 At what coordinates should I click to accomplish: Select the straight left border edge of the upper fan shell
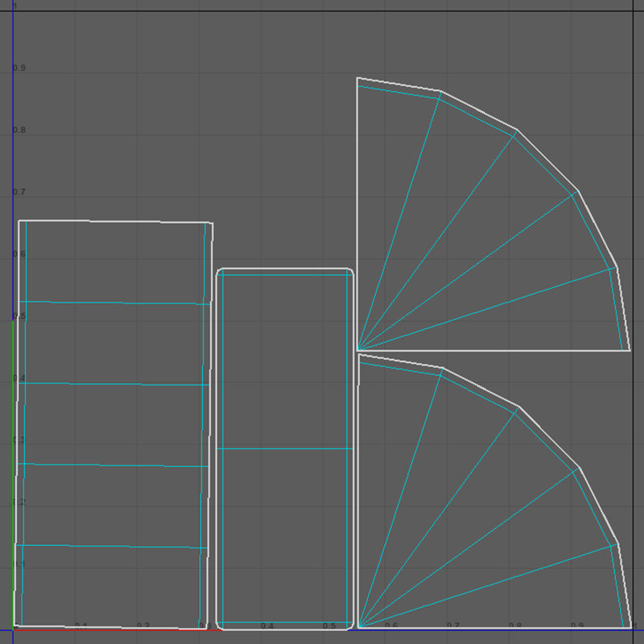(357, 213)
